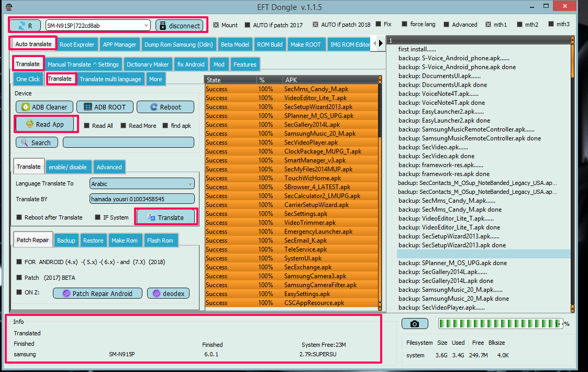588x372 pixels.
Task: Select the Advanced tab under Search
Action: coord(109,167)
